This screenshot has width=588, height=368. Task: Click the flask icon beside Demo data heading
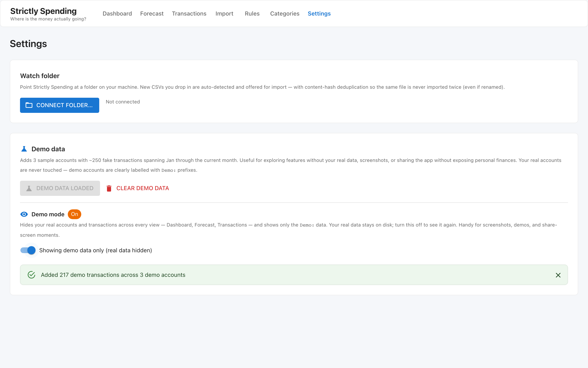pyautogui.click(x=24, y=149)
